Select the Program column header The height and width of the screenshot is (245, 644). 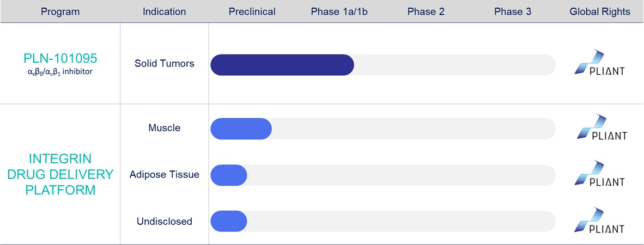pos(59,11)
